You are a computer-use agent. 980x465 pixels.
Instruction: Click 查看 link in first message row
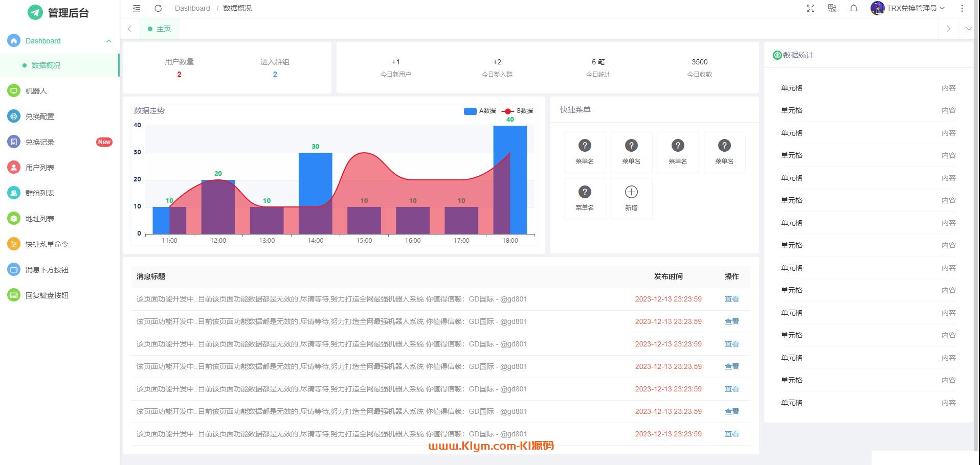click(x=731, y=299)
